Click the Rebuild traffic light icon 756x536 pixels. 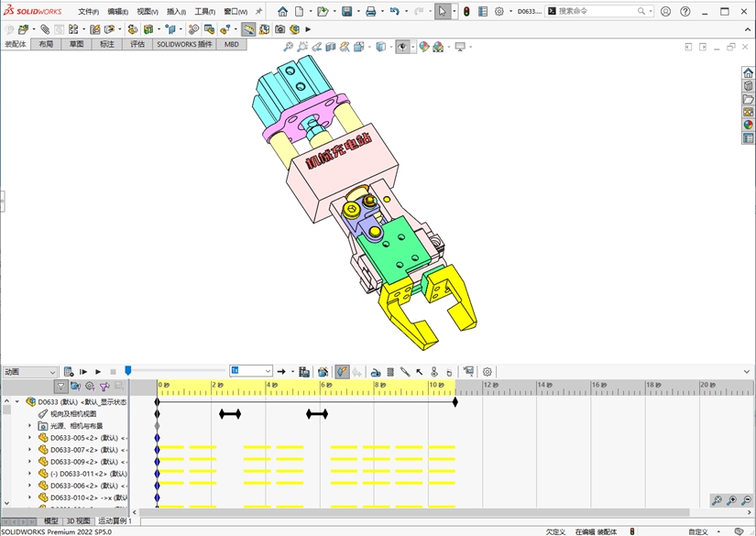click(x=466, y=12)
